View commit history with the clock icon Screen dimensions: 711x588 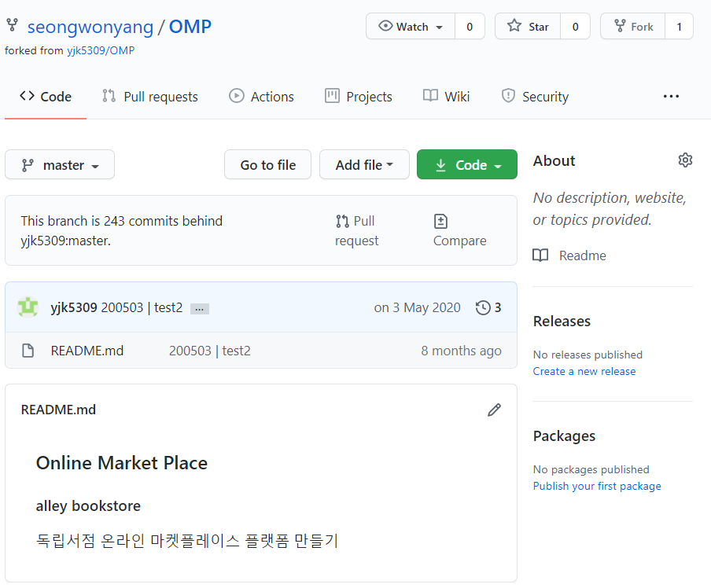(488, 307)
